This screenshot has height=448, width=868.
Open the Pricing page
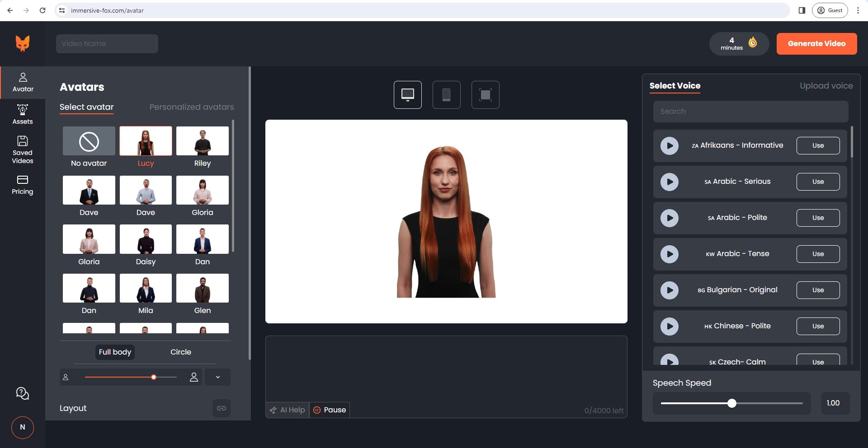23,184
